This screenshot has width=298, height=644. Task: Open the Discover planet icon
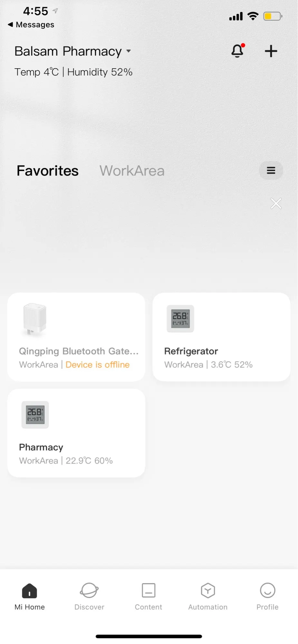(89, 591)
